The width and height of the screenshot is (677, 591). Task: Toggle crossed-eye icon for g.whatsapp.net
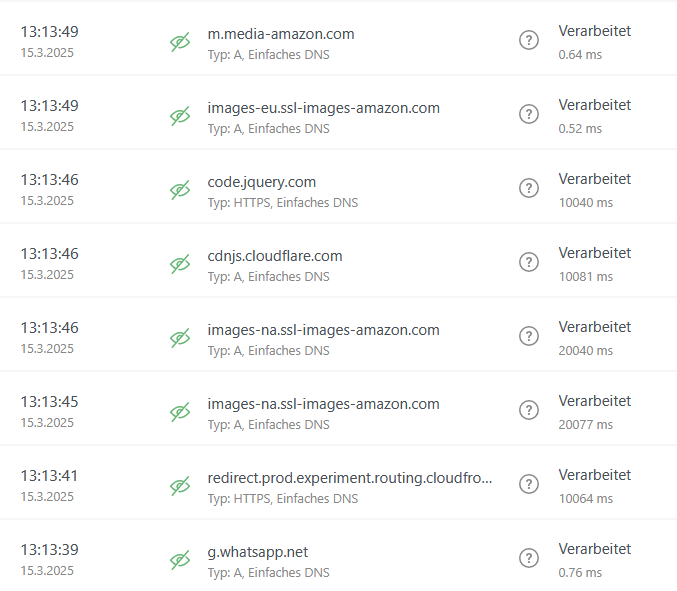[180, 560]
